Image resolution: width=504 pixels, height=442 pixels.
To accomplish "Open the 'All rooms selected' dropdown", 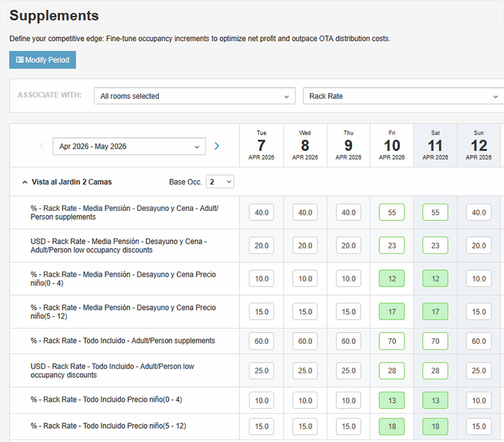I will (x=195, y=96).
